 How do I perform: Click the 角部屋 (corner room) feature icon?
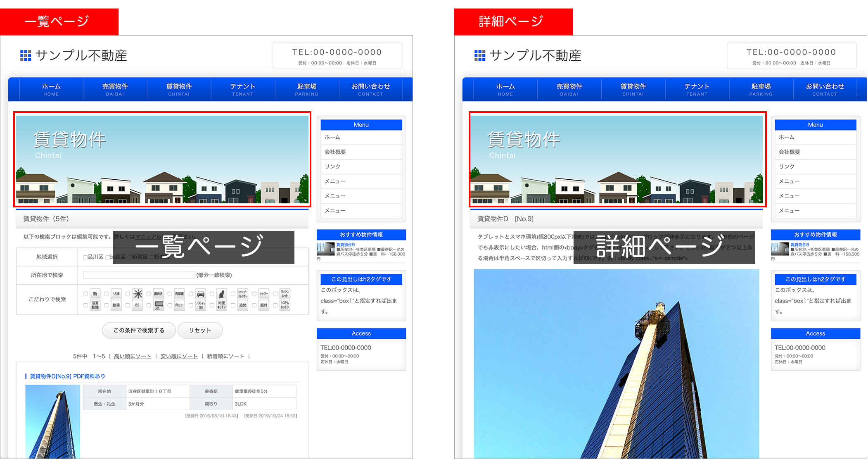point(180,294)
